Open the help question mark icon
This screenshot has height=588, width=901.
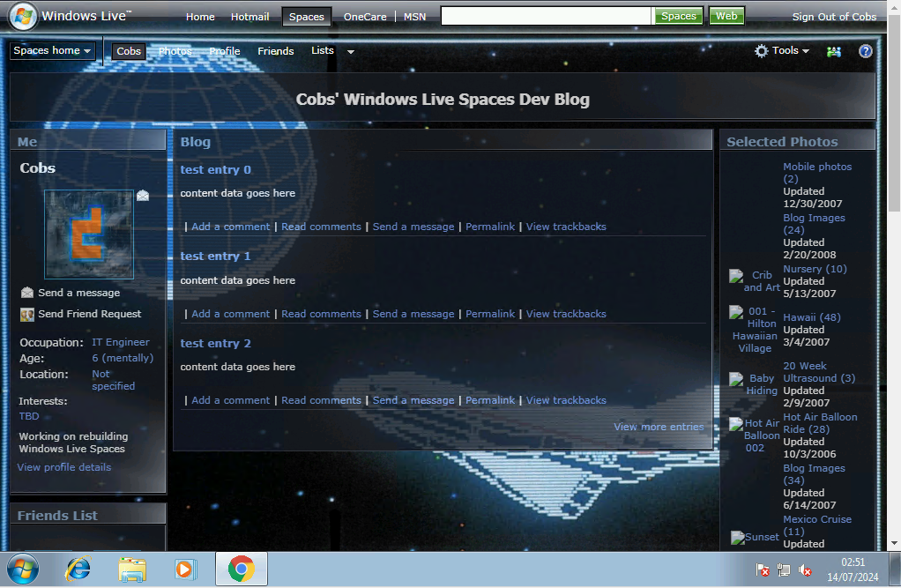coord(866,51)
